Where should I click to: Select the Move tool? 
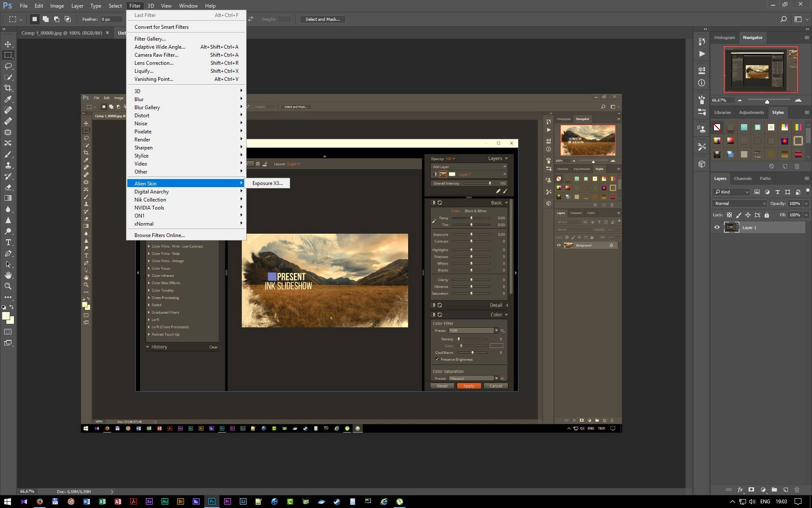pyautogui.click(x=8, y=44)
